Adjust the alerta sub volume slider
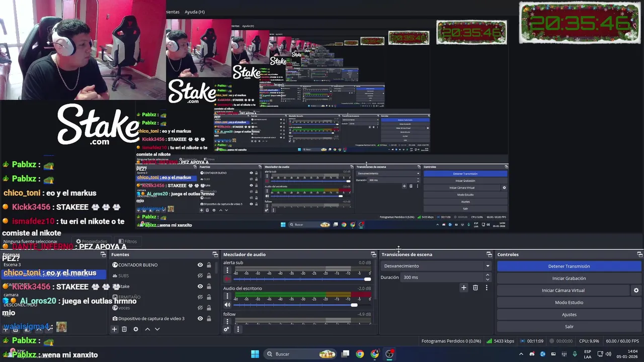Image resolution: width=644 pixels, height=362 pixels. [x=302, y=279]
